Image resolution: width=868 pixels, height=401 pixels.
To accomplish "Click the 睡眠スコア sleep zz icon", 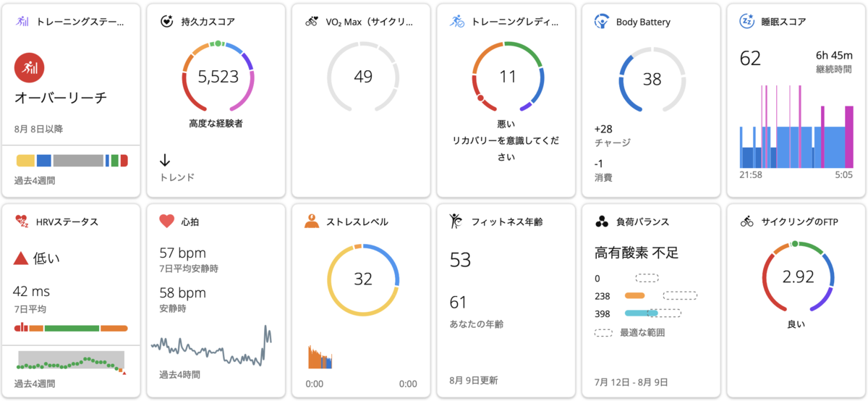I will pos(746,22).
